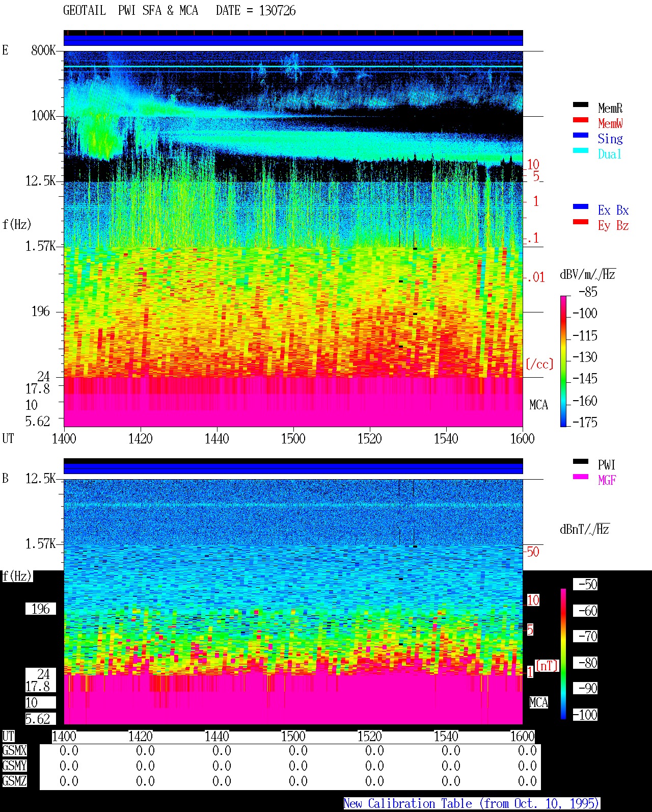Click the 100K frequency axis label
Image resolution: width=652 pixels, height=812 pixels.
coord(43,116)
